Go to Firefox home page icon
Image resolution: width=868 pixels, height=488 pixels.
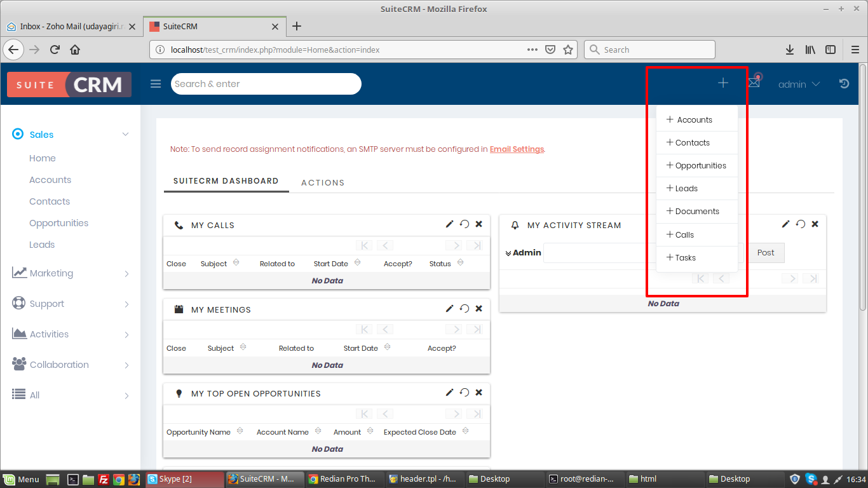[75, 50]
